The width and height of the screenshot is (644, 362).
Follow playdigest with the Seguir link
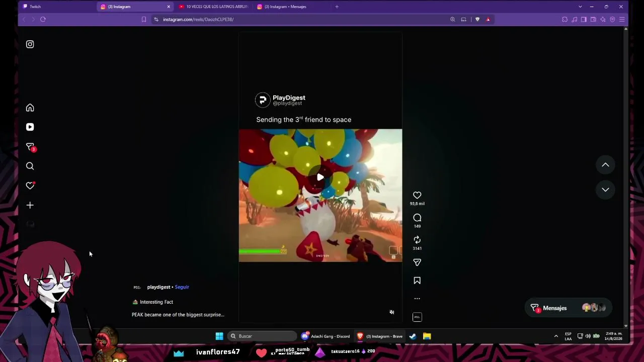tap(182, 287)
